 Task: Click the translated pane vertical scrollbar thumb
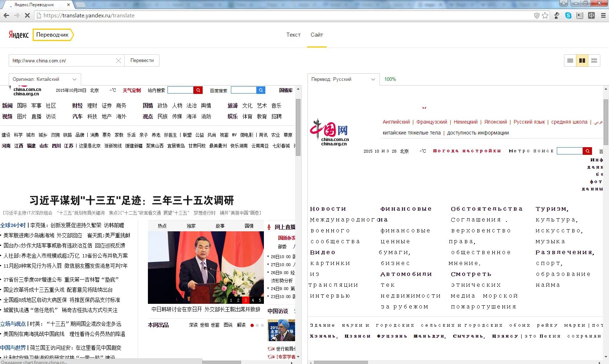tap(606, 122)
